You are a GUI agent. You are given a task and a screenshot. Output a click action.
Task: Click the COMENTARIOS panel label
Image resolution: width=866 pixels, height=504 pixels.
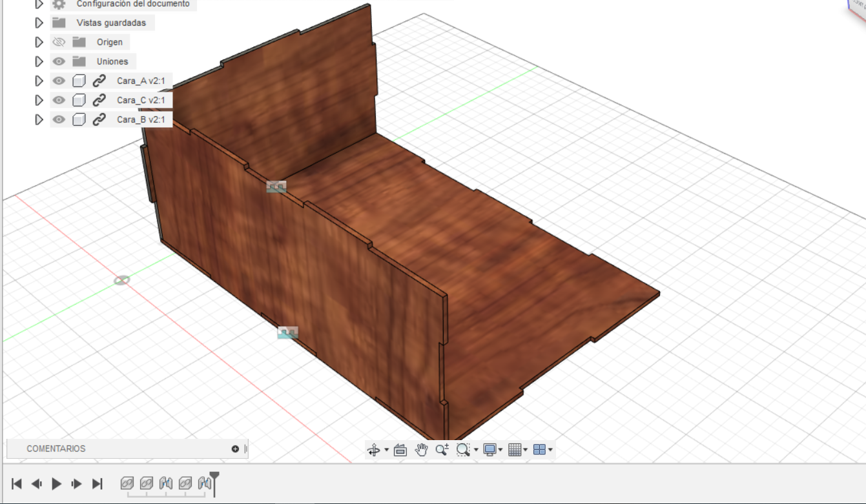point(56,449)
